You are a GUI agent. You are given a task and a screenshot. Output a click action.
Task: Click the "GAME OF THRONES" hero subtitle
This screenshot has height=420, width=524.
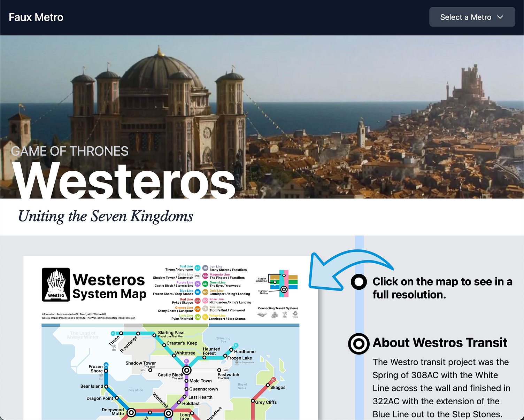click(x=70, y=151)
